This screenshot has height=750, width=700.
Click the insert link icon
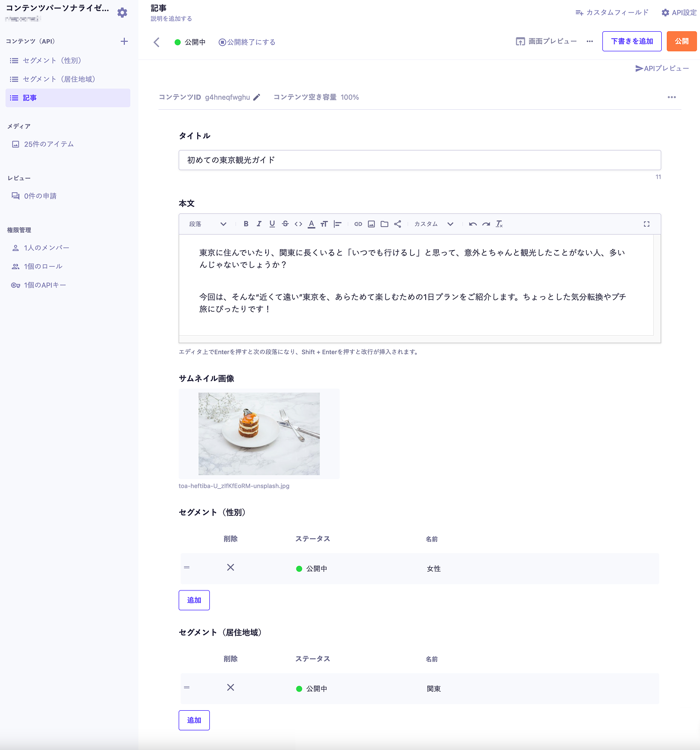(358, 224)
